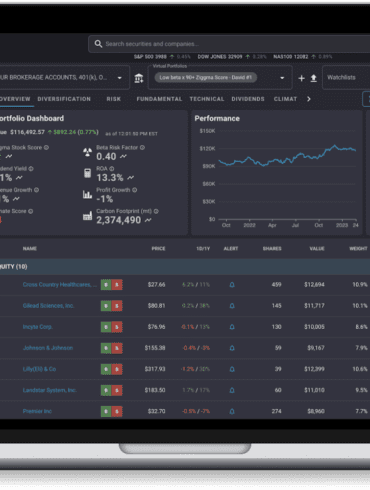Open Johnson & Johnson stock link
Image resolution: width=370 pixels, height=490 pixels.
coord(48,348)
